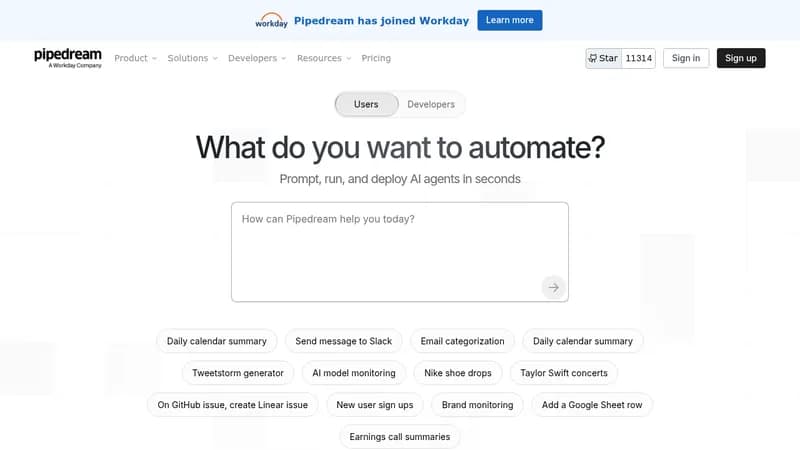Choose the 'Add a Google Sheet row' chip
Viewport: 800px width, 450px height.
click(x=592, y=405)
